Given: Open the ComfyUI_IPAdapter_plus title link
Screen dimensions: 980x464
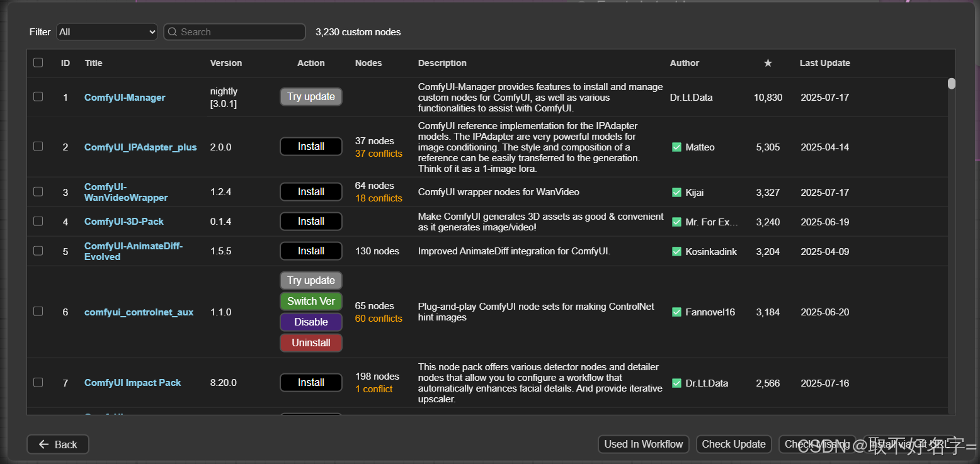Looking at the screenshot, I should pyautogui.click(x=140, y=147).
